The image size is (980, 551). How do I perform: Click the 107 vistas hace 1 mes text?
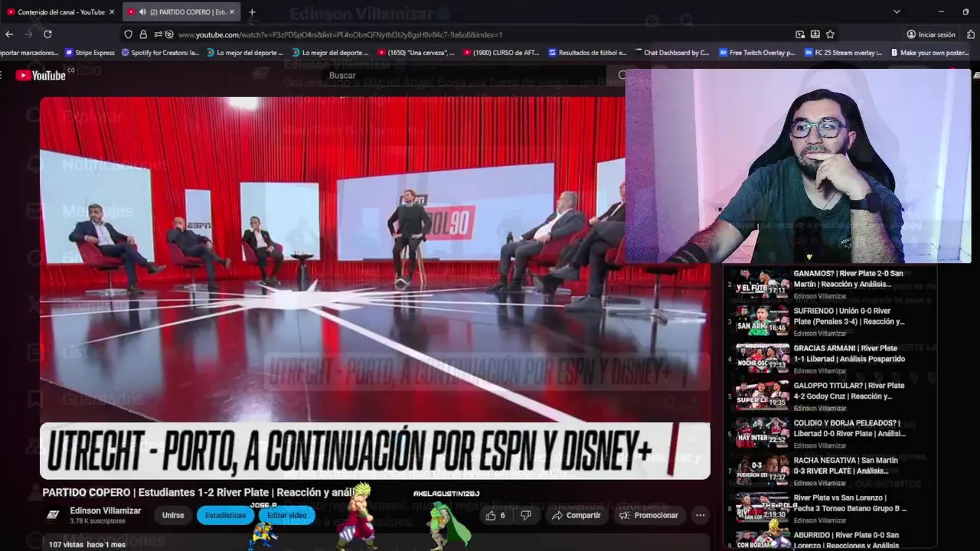click(x=87, y=544)
